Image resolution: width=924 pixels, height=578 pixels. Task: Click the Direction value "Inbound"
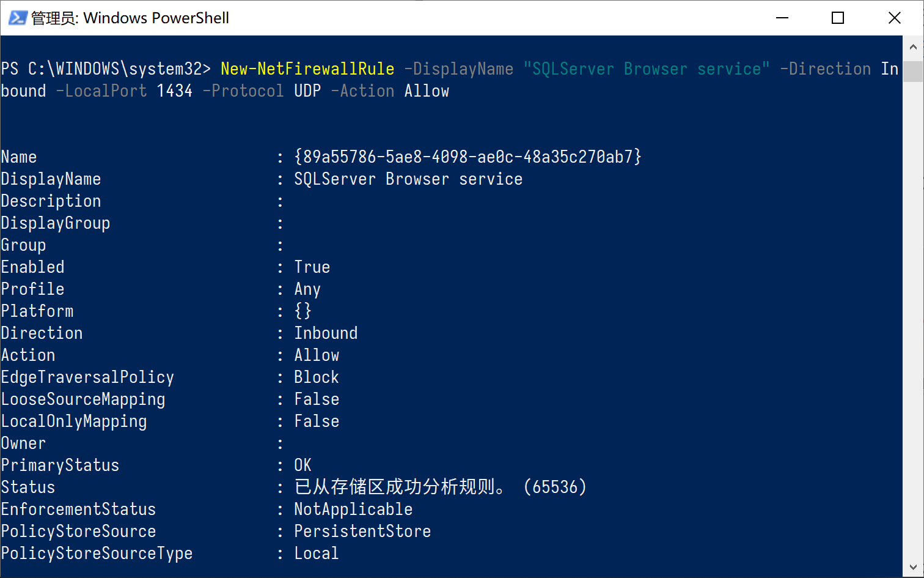point(326,333)
